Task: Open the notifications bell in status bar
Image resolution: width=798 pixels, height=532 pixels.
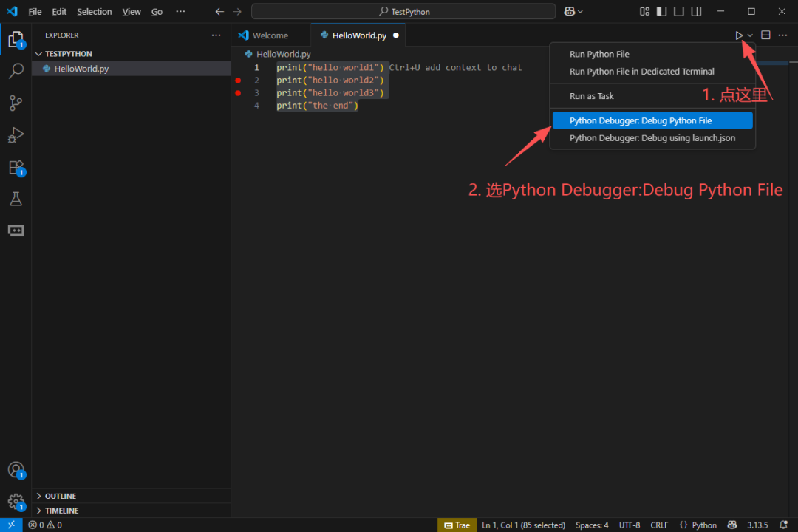Action: 784,525
